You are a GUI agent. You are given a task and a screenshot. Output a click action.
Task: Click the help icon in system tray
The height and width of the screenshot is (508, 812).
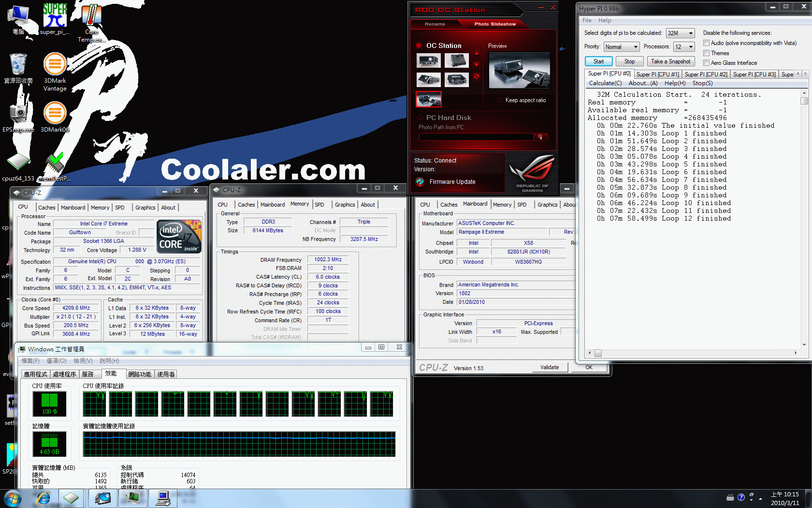click(x=741, y=497)
